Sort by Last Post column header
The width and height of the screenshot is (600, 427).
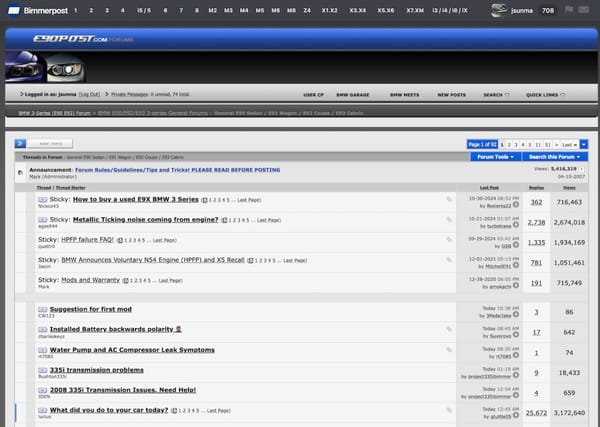489,188
